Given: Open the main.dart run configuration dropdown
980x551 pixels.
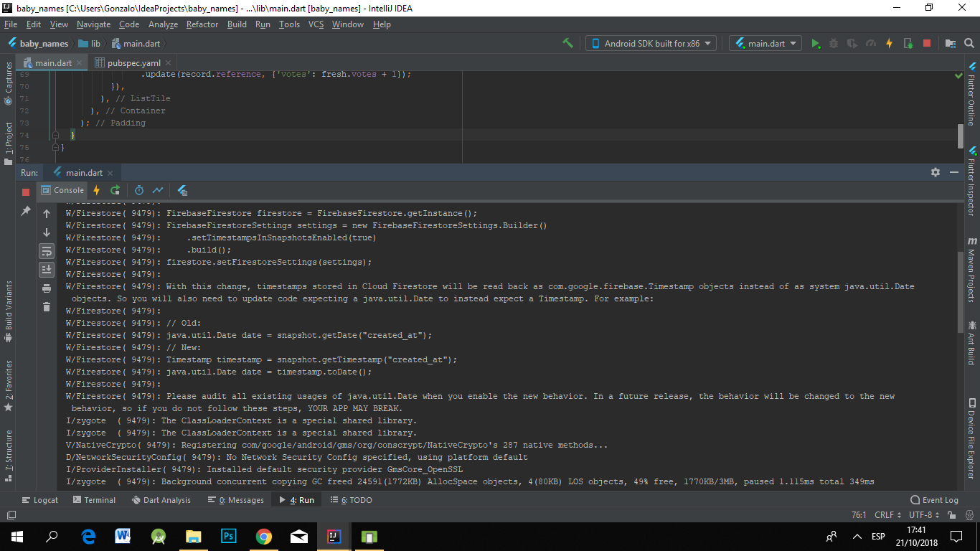Looking at the screenshot, I should [765, 43].
